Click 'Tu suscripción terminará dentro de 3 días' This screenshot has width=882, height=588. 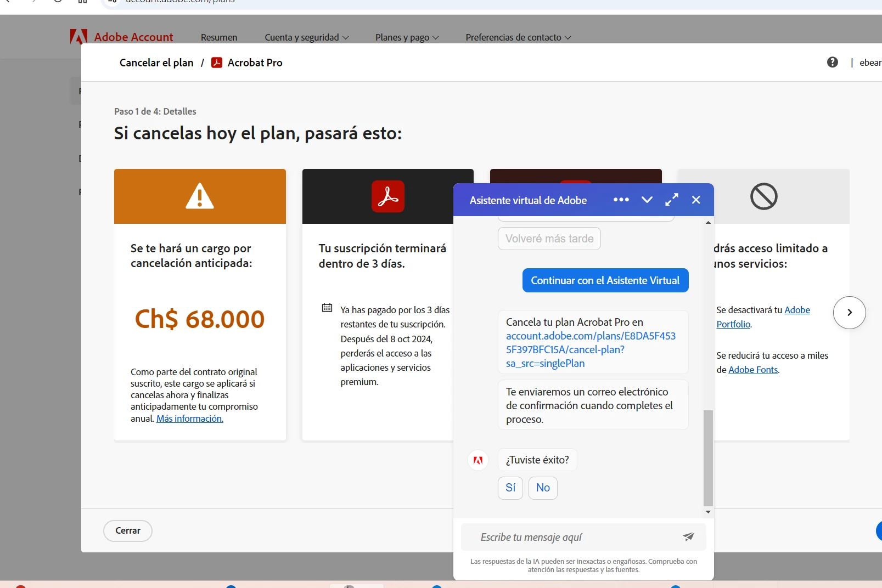click(383, 256)
